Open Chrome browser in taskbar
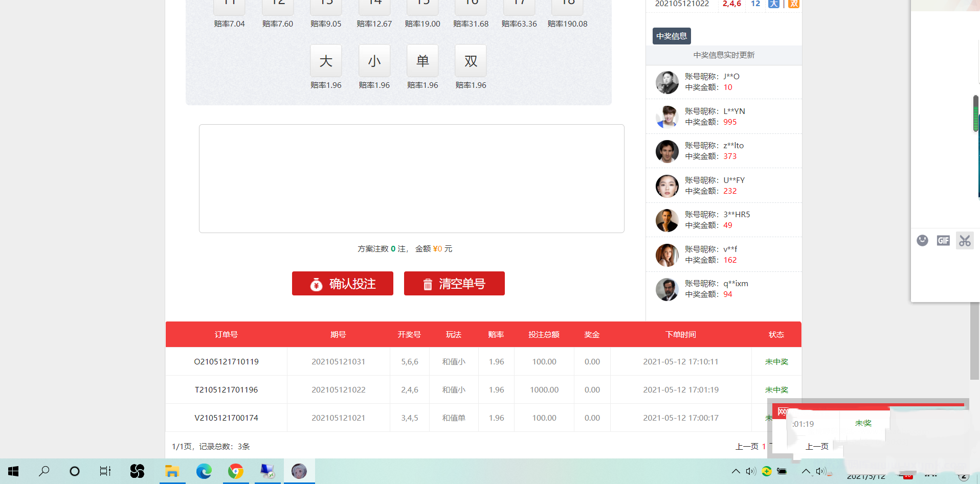This screenshot has width=980, height=484. tap(235, 471)
